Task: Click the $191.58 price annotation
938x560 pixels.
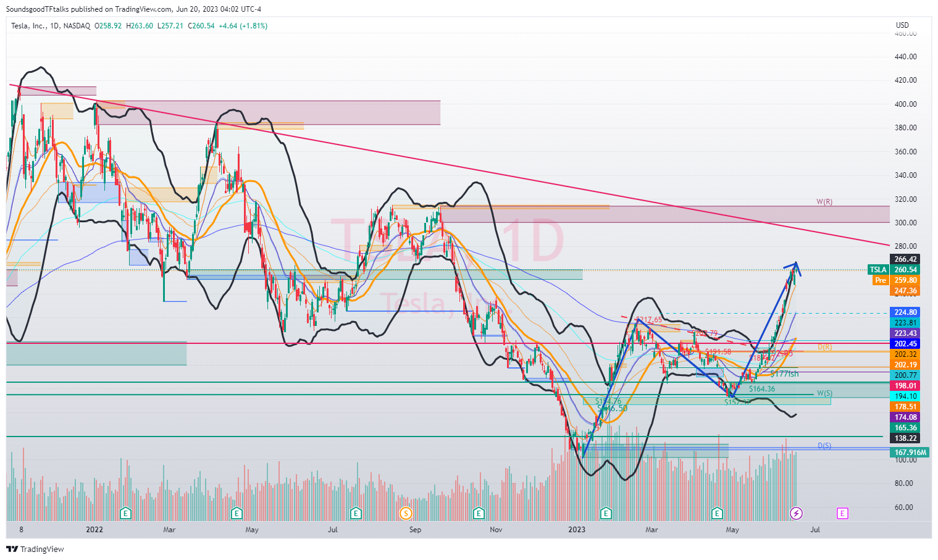Action: pos(718,352)
